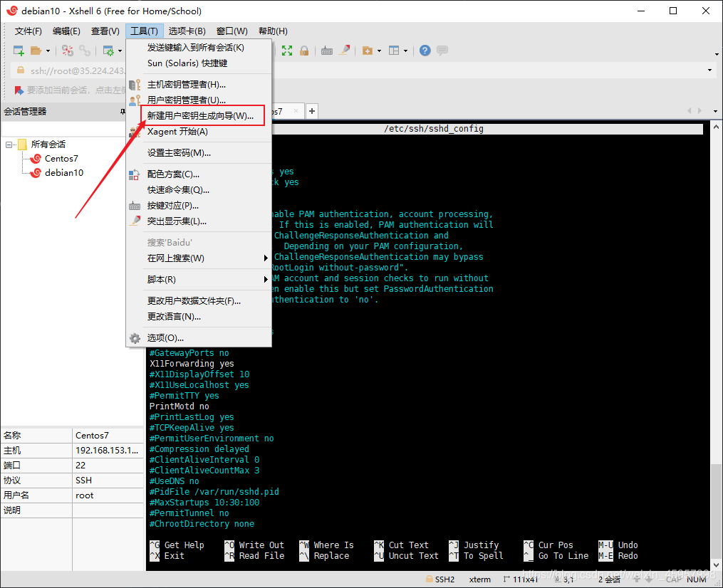Click the Key Mapping keyboard toolbar icon
Viewport: 723px width, 588px height.
pyautogui.click(x=327, y=51)
